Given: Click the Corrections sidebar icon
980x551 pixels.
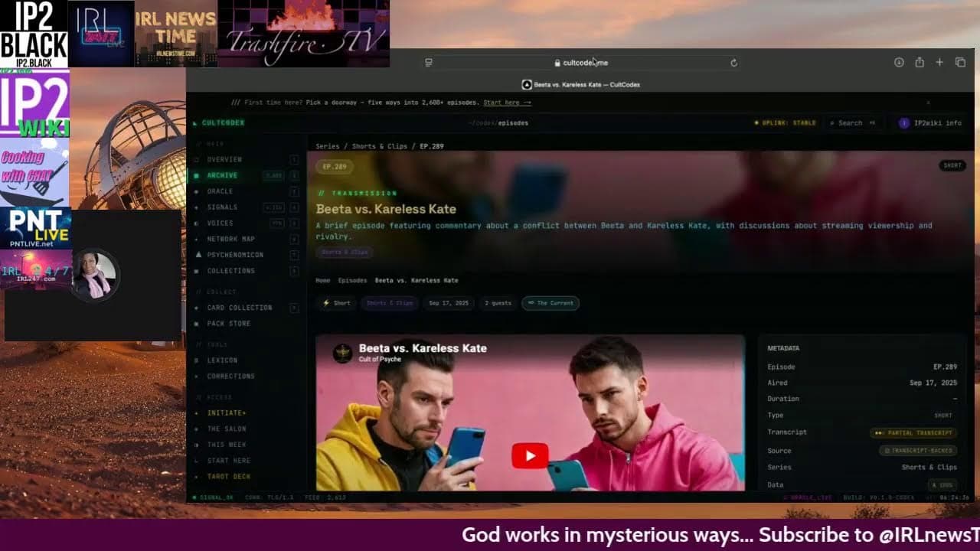Looking at the screenshot, I should tap(198, 377).
